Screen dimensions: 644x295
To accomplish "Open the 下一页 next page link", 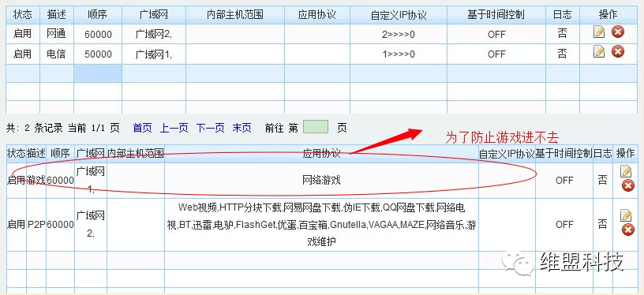I will [210, 128].
